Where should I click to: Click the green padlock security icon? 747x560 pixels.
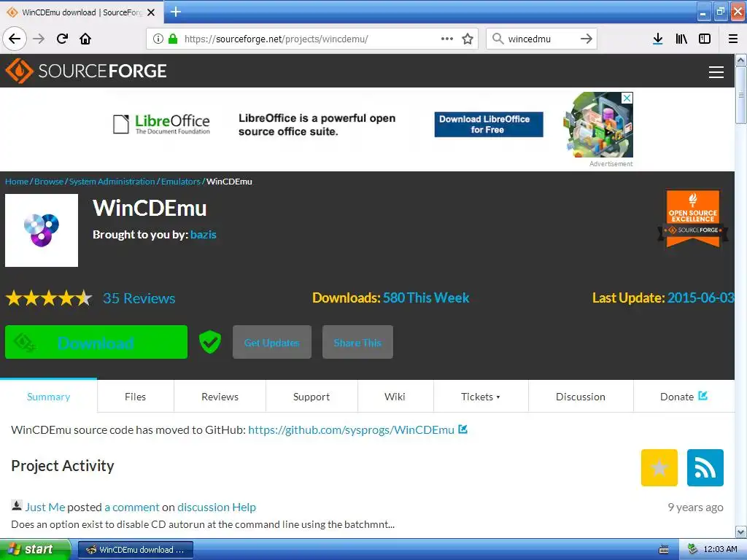tap(173, 39)
